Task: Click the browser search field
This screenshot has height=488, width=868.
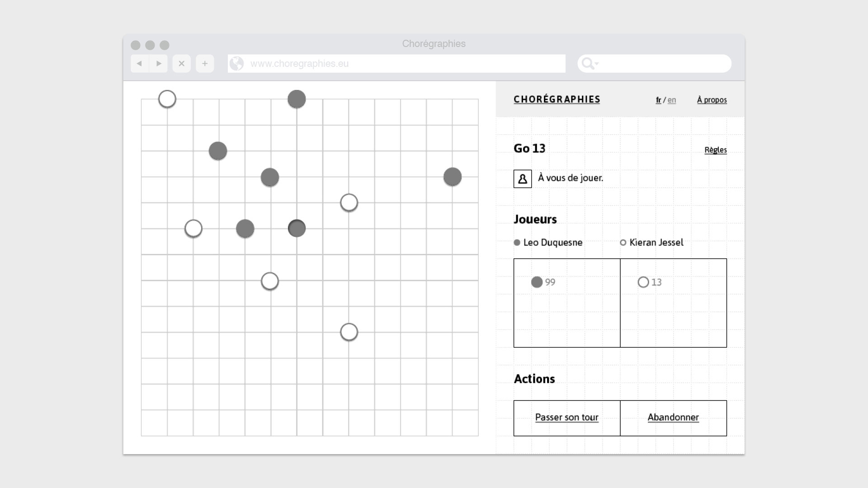Action: [654, 64]
